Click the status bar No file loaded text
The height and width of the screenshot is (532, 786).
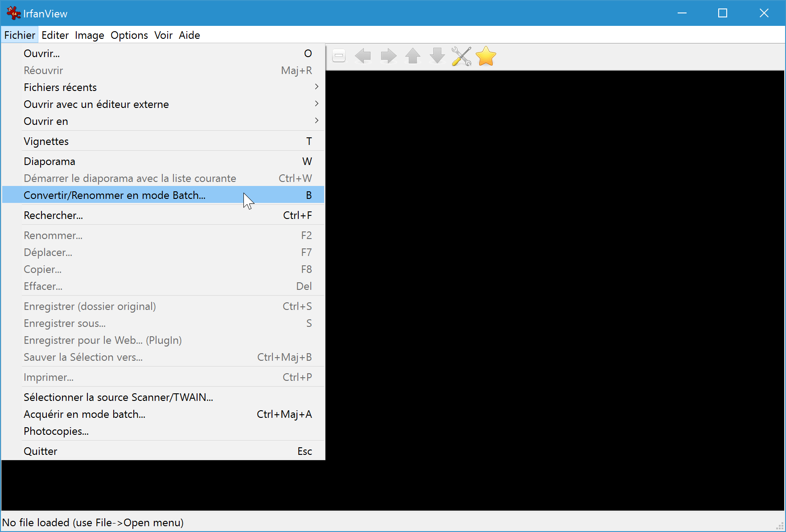(x=93, y=523)
